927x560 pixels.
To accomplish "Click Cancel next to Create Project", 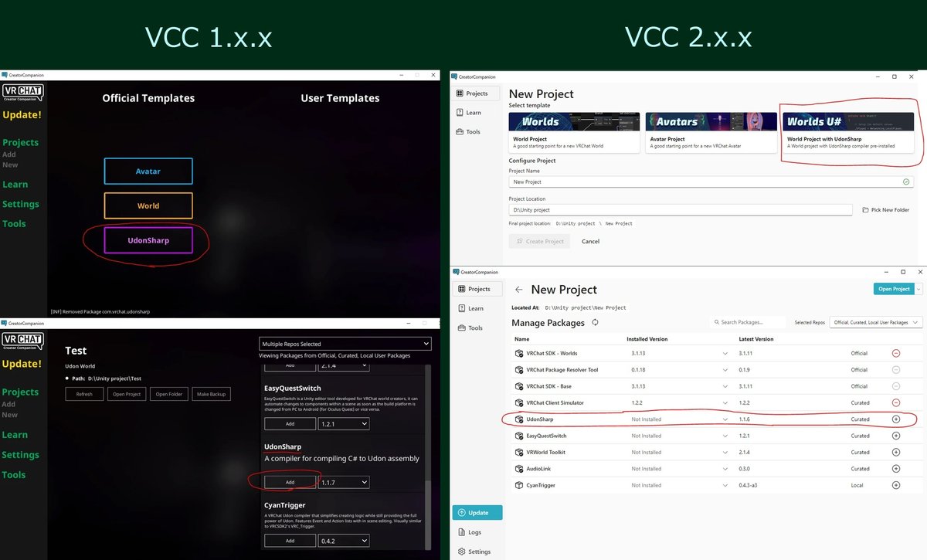I will coord(590,242).
